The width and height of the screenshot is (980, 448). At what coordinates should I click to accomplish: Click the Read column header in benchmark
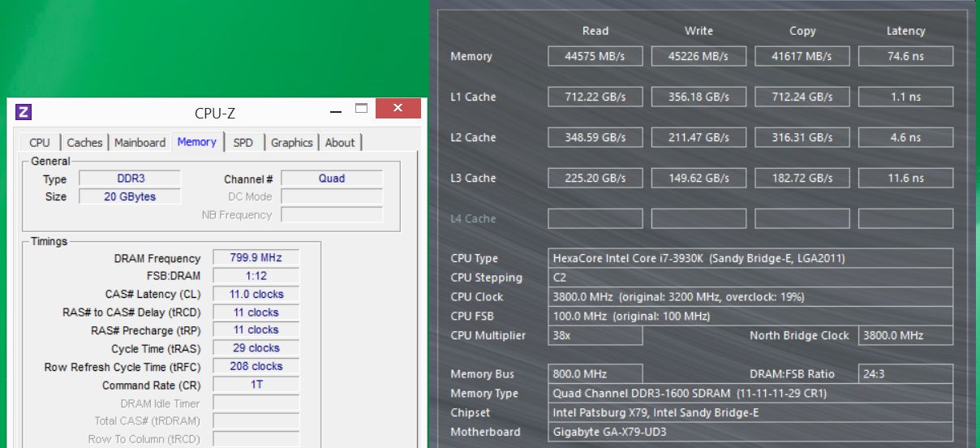(595, 31)
